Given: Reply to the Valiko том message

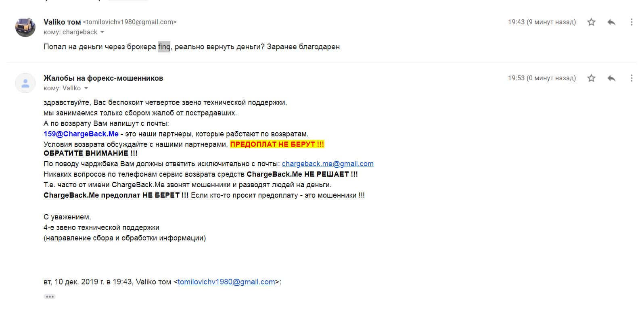Looking at the screenshot, I should (611, 22).
